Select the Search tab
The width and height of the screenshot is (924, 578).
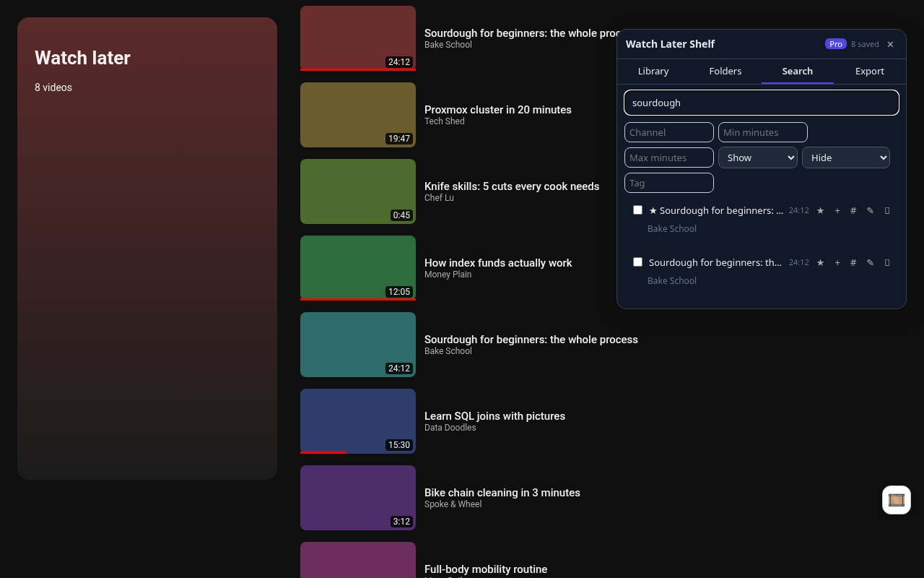tap(798, 71)
